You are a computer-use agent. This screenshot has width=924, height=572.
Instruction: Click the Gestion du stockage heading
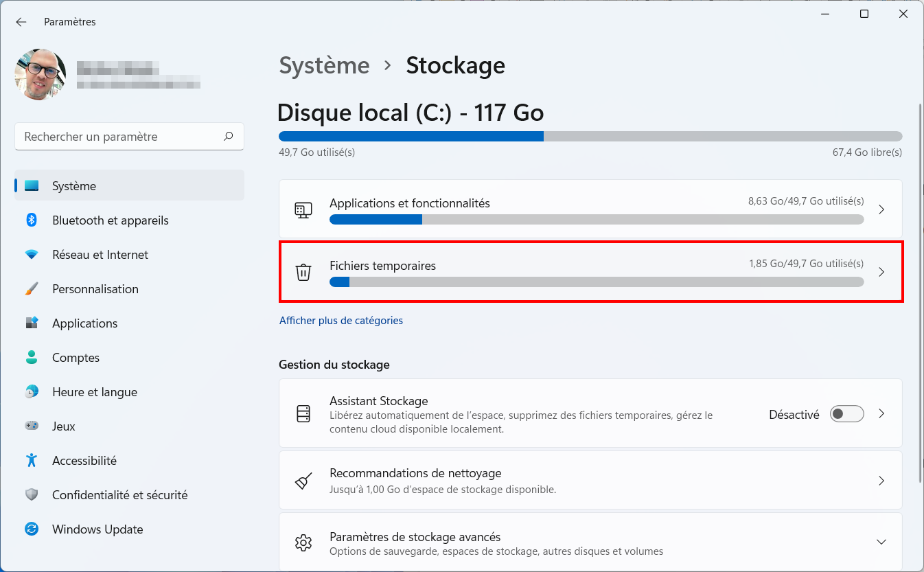pyautogui.click(x=334, y=365)
